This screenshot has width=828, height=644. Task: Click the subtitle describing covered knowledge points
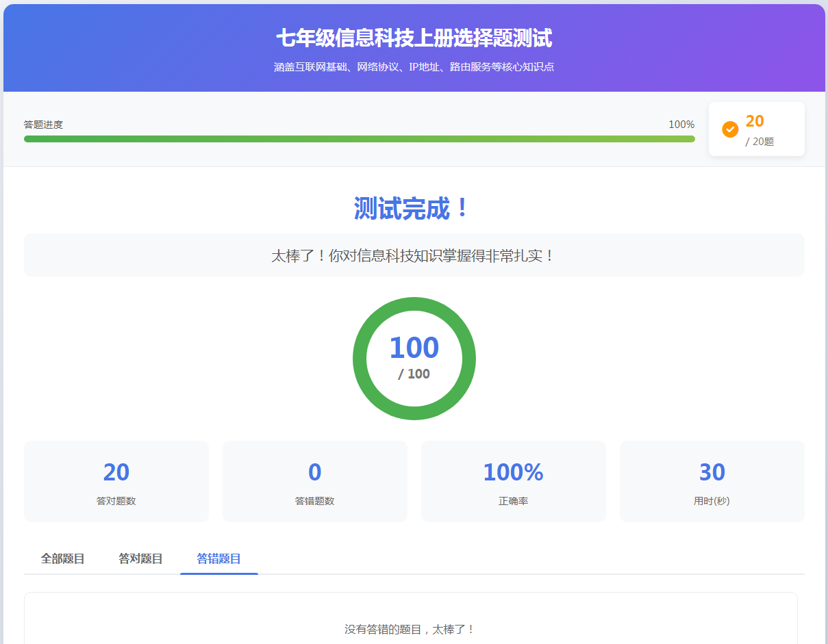tap(414, 67)
